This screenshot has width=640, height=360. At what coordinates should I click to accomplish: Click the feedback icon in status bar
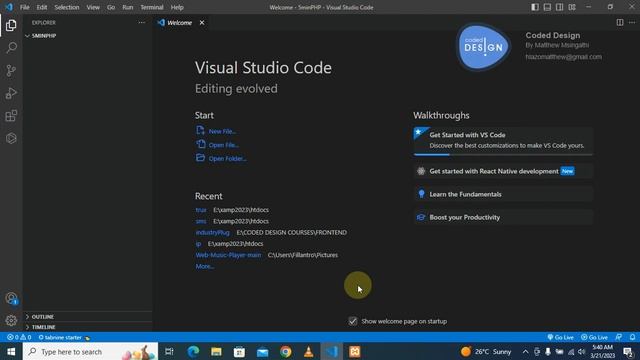point(619,337)
